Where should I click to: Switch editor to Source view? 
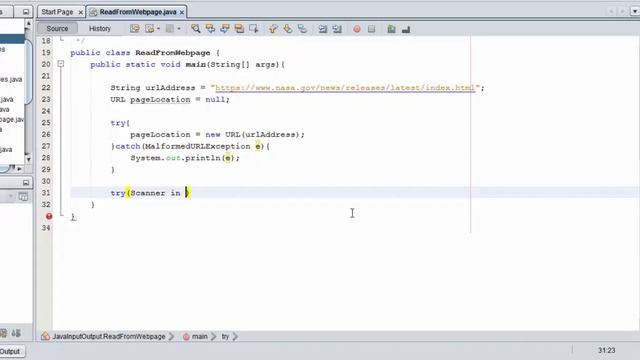click(x=57, y=29)
